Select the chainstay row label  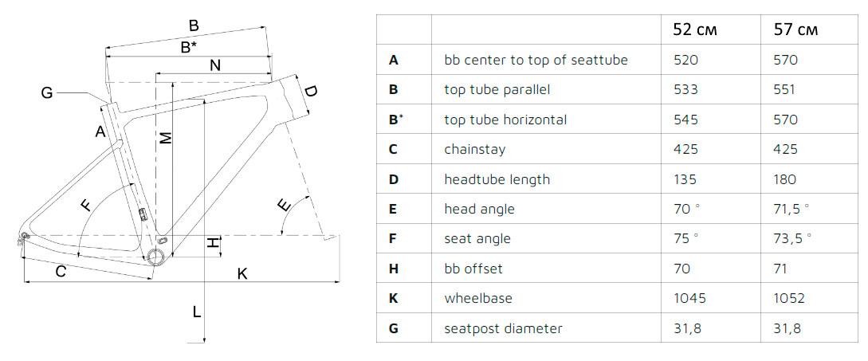pos(474,150)
